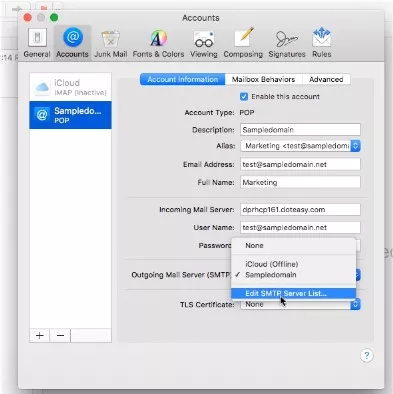This screenshot has width=393, height=394.
Task: Open the Alias dropdown
Action: point(300,146)
